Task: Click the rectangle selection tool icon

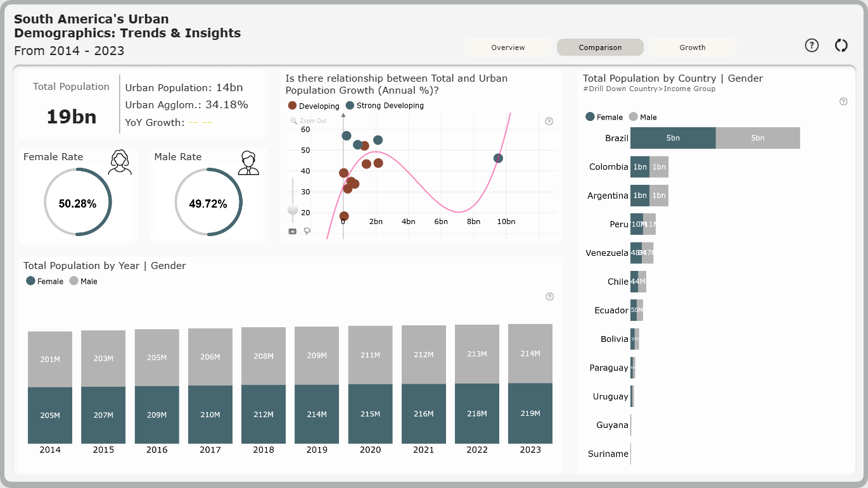Action: [292, 231]
